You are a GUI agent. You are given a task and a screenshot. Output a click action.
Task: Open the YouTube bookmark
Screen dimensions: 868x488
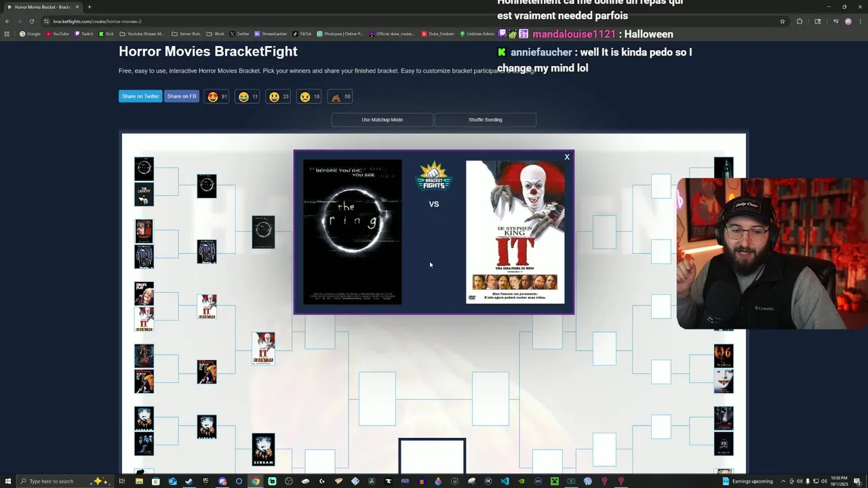click(58, 34)
